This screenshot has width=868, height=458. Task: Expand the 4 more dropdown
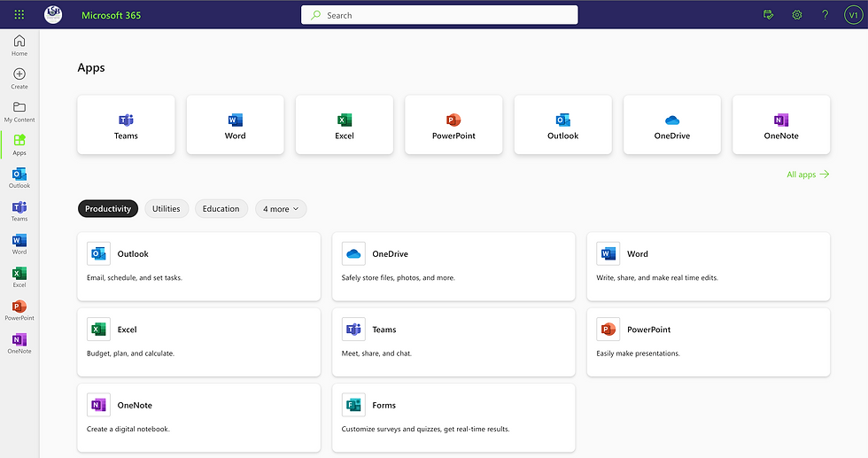click(x=281, y=209)
